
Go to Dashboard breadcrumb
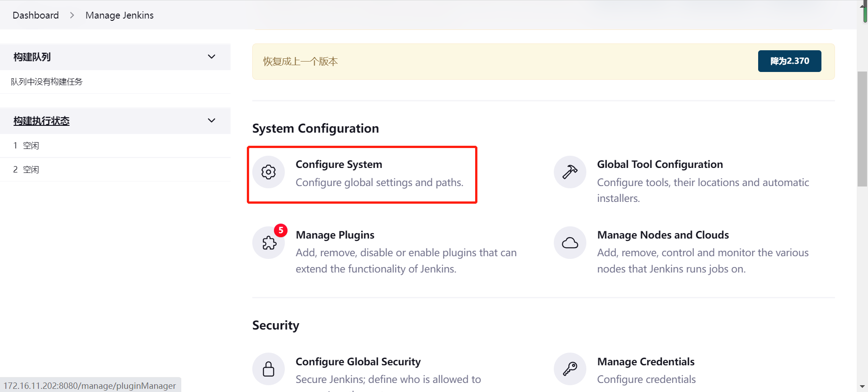[x=36, y=15]
